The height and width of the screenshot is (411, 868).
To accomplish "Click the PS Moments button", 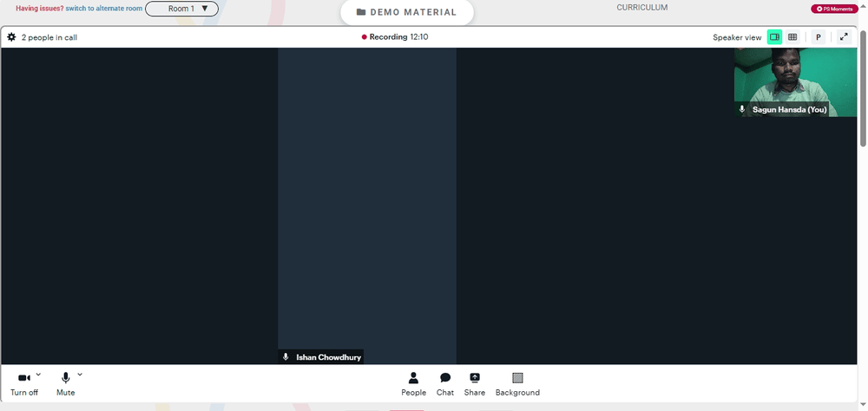I will (834, 9).
